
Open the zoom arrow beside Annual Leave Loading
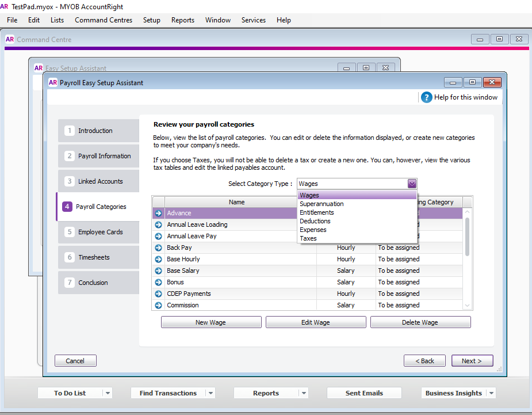158,225
